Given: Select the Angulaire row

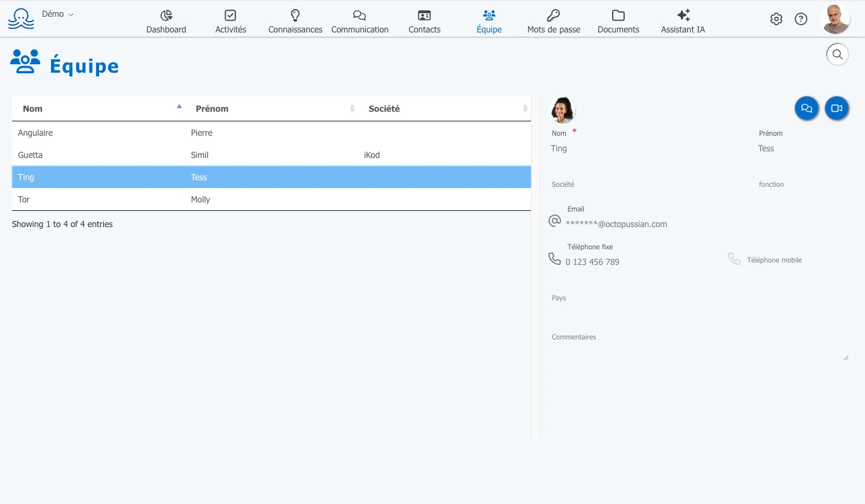Looking at the screenshot, I should [272, 133].
